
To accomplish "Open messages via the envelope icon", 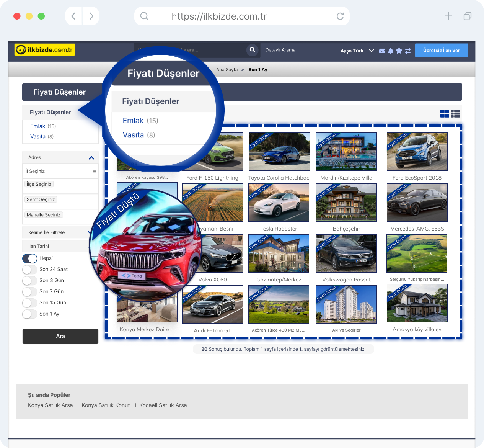I will [x=382, y=51].
